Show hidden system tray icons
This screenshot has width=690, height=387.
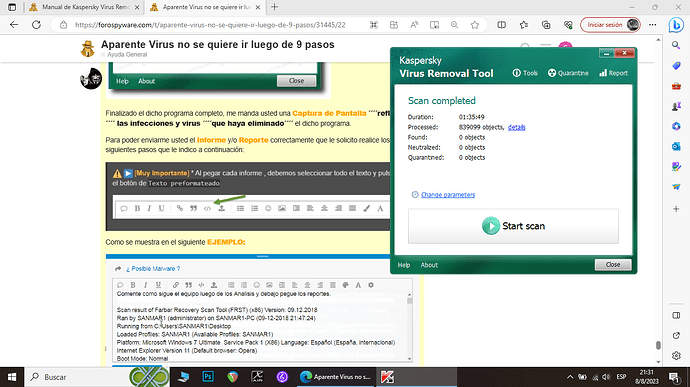click(570, 377)
